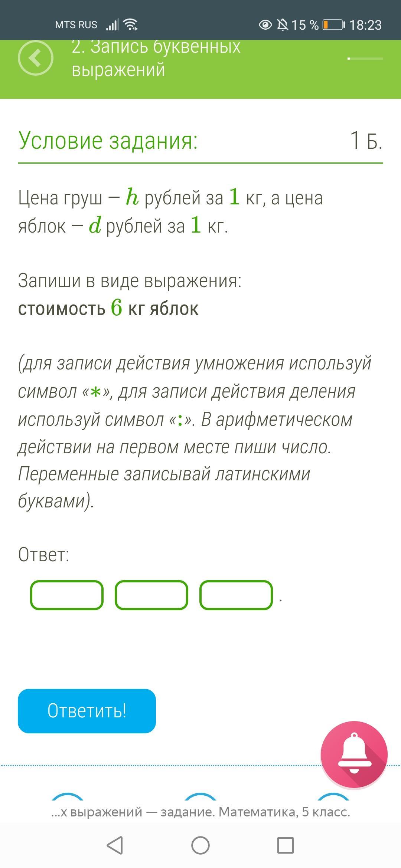401x868 pixels.
Task: Tap the back arrow circle icon
Action: point(36,58)
